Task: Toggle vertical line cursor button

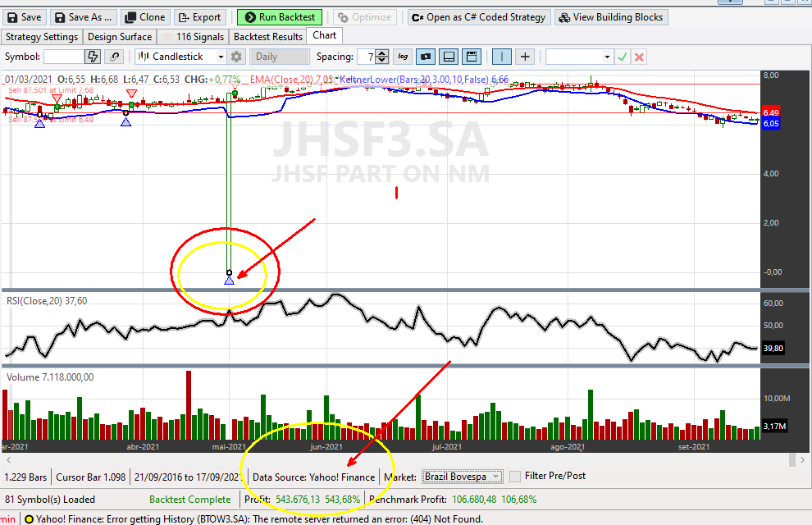Action: click(502, 57)
